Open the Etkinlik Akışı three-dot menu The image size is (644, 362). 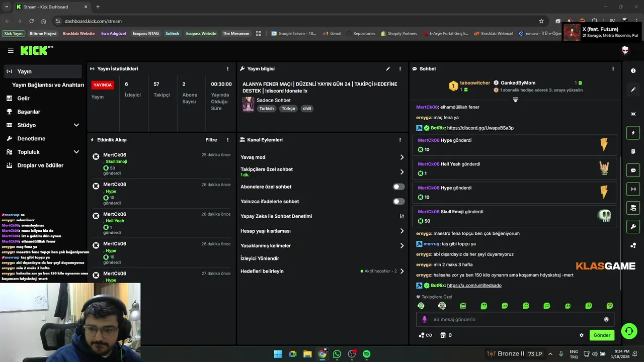(228, 140)
